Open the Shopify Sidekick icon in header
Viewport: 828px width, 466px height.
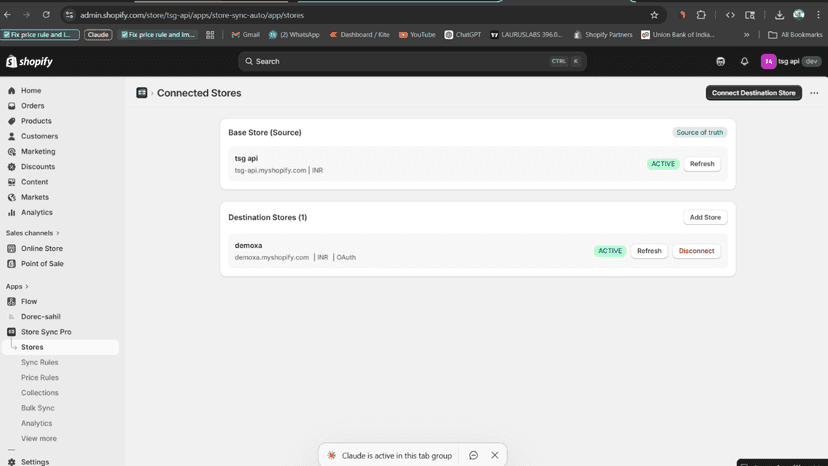[x=720, y=61]
